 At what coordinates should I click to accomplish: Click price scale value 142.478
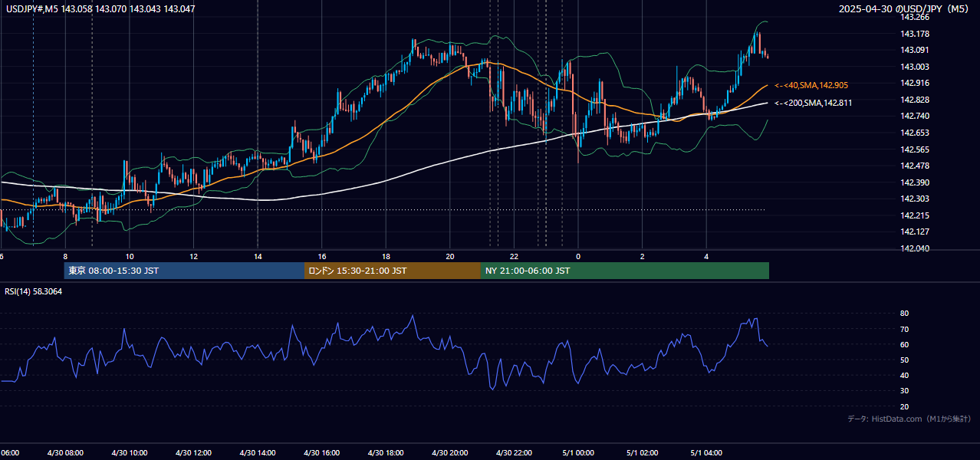click(916, 166)
